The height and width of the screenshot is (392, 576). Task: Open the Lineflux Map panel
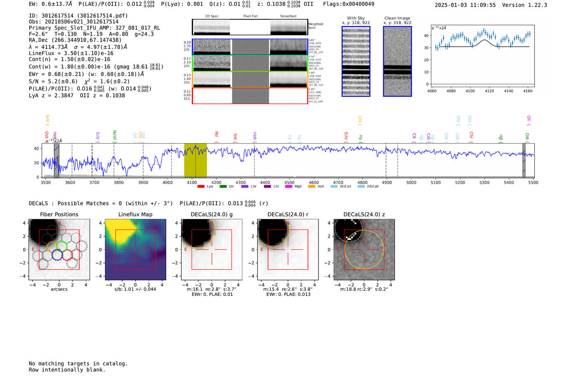(135, 249)
